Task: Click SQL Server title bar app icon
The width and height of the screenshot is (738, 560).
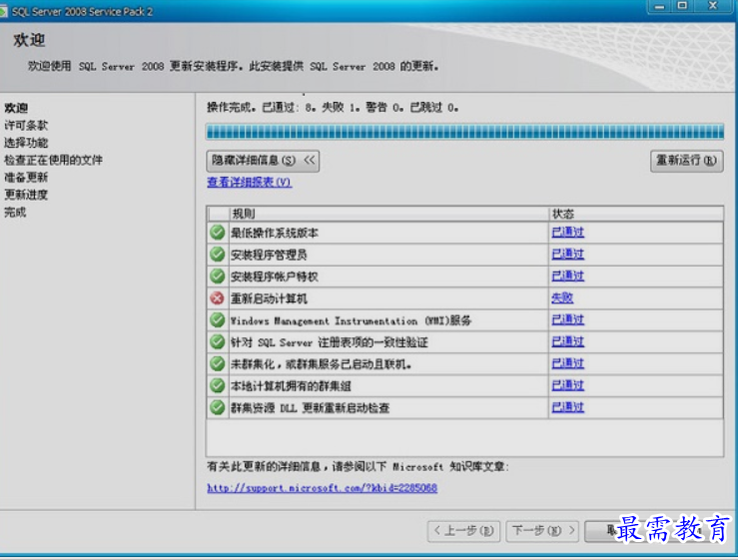Action: coord(3,11)
